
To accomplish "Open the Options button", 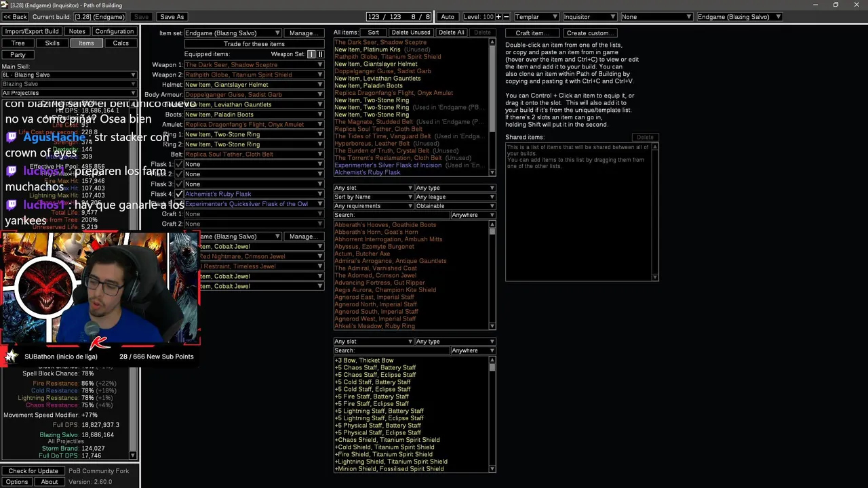I will point(17,482).
